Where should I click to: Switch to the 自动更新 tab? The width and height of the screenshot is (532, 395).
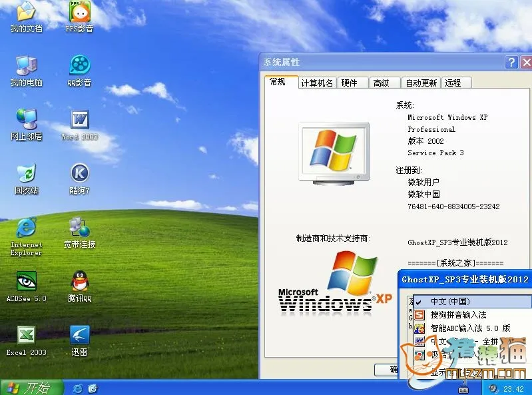tap(421, 83)
